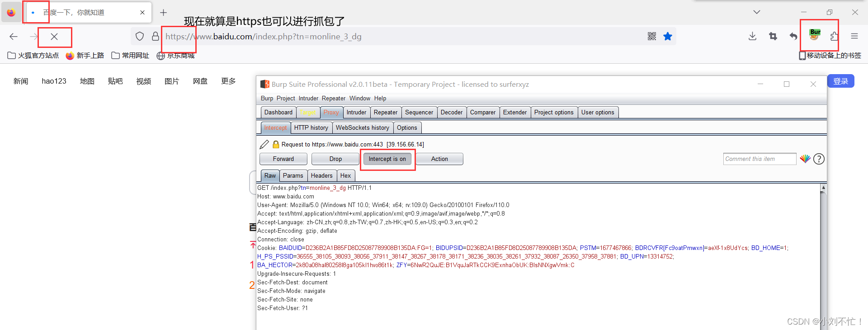Open the hao123 link on Baidu
Viewport: 868px width, 330px height.
click(54, 81)
